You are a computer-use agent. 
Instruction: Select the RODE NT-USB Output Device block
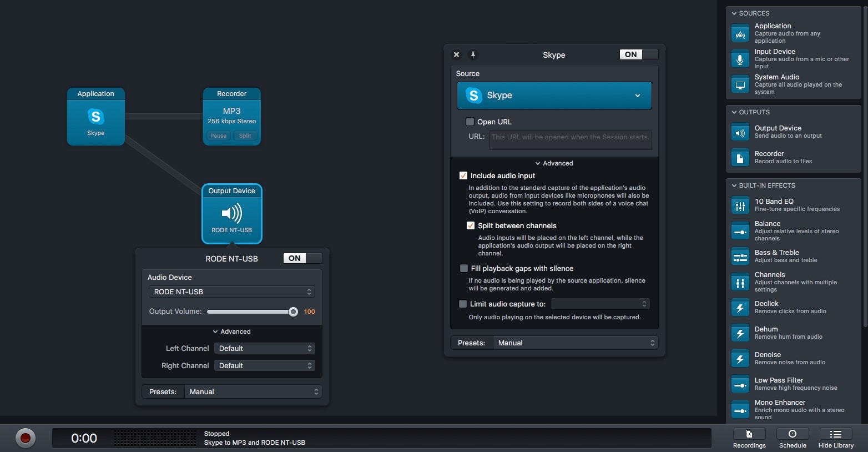[x=232, y=214]
